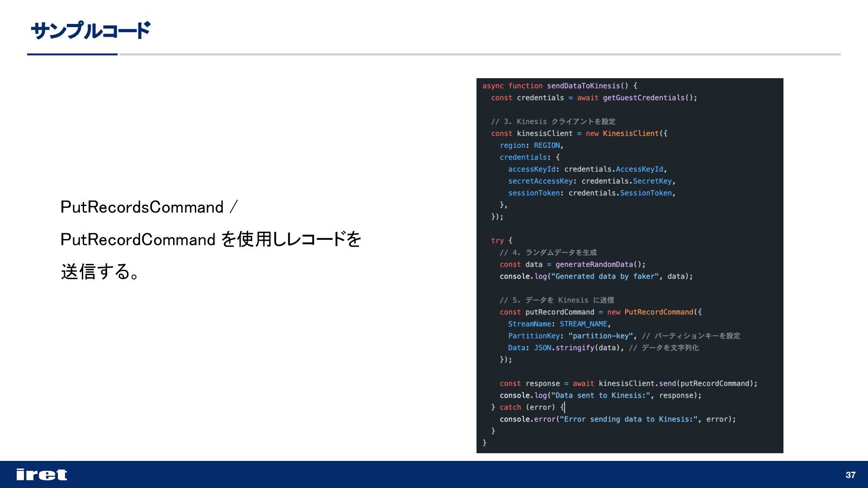This screenshot has height=488, width=868.
Task: Click the KinesisClient constructor in code
Action: pyautogui.click(x=631, y=133)
